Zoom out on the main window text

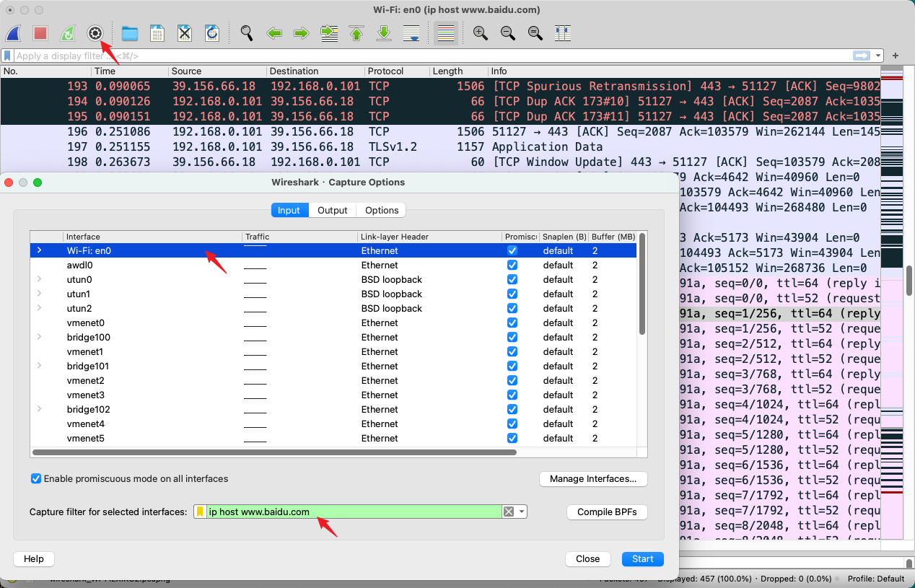click(508, 33)
